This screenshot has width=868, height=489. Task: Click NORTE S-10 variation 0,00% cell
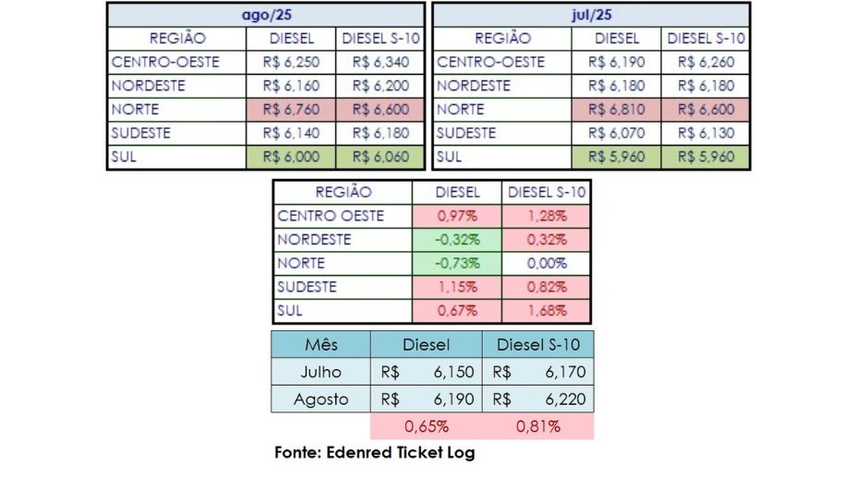pyautogui.click(x=547, y=263)
